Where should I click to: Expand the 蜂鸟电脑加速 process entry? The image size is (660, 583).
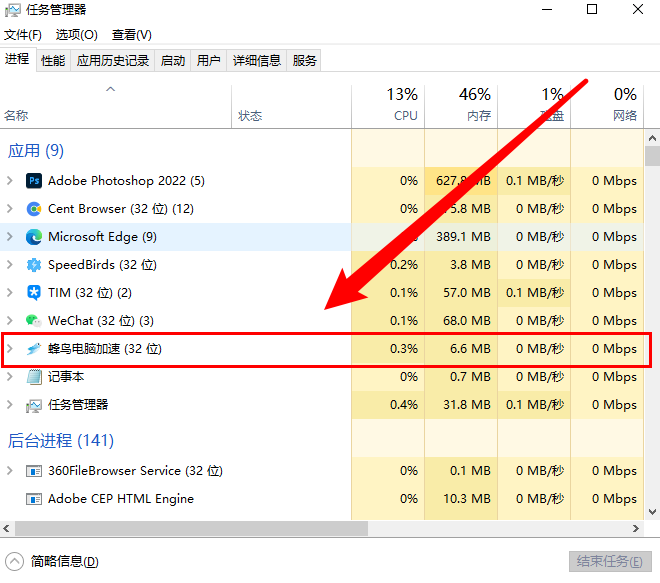pyautogui.click(x=10, y=349)
